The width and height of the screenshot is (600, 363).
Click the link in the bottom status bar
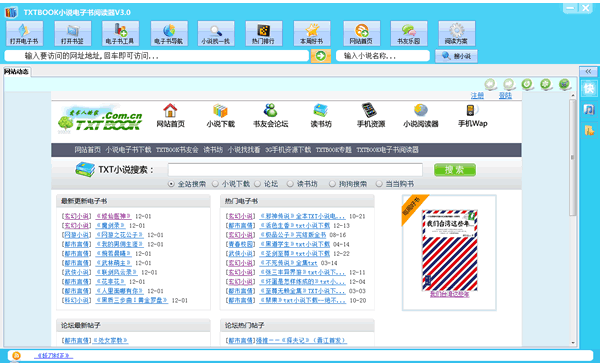click(54, 356)
